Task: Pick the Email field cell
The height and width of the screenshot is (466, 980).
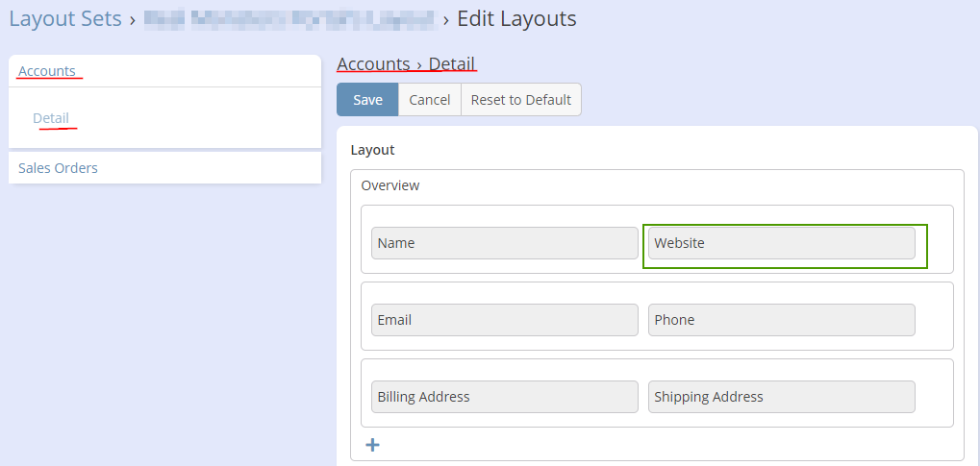Action: (x=504, y=320)
